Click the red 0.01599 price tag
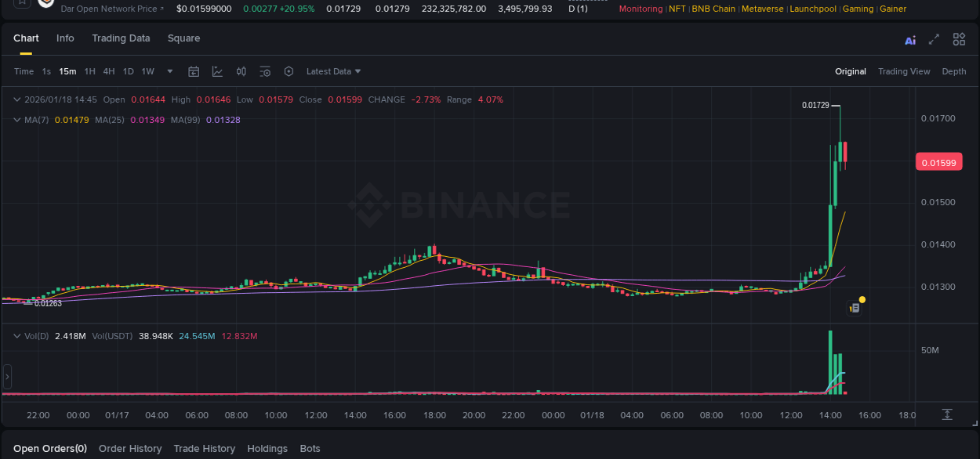980x459 pixels. pyautogui.click(x=938, y=161)
